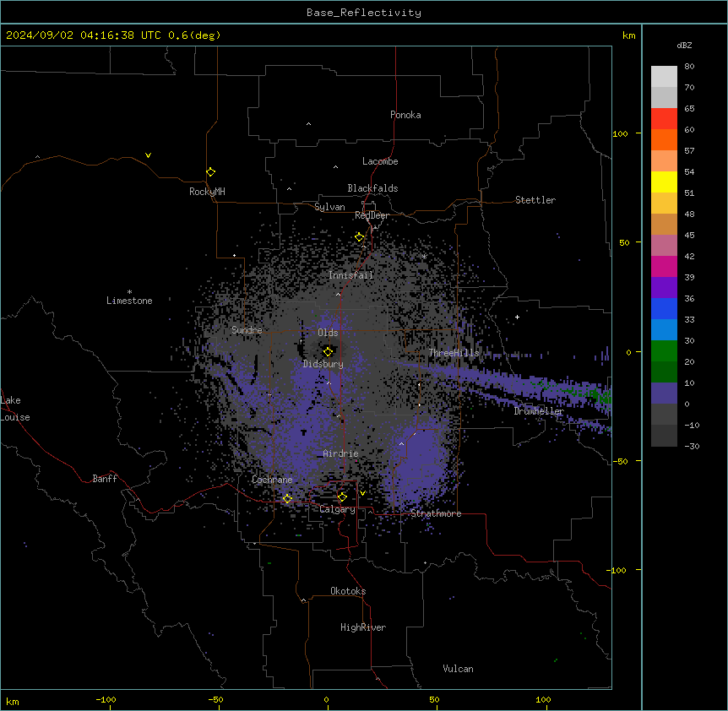Click the dBZ legend heading
The image size is (728, 711).
(684, 45)
